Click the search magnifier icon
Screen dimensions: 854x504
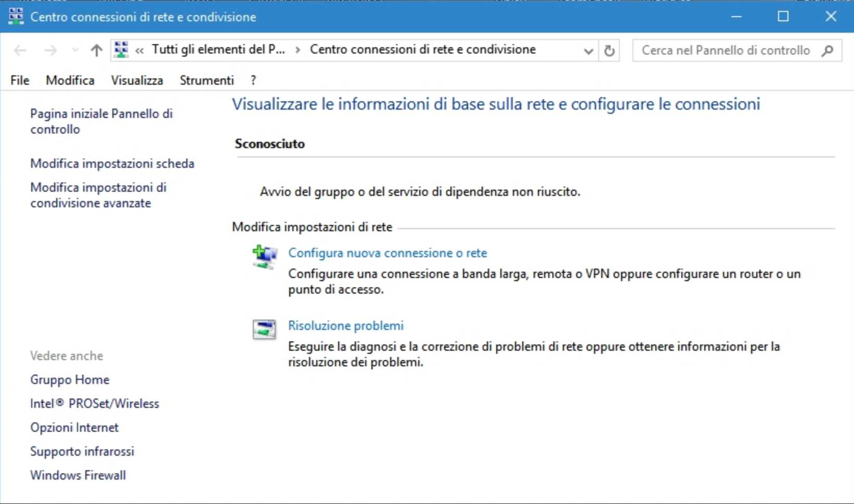coord(827,50)
